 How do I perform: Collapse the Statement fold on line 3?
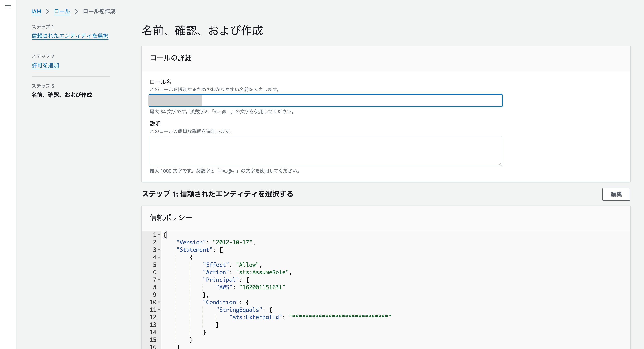[x=159, y=250]
